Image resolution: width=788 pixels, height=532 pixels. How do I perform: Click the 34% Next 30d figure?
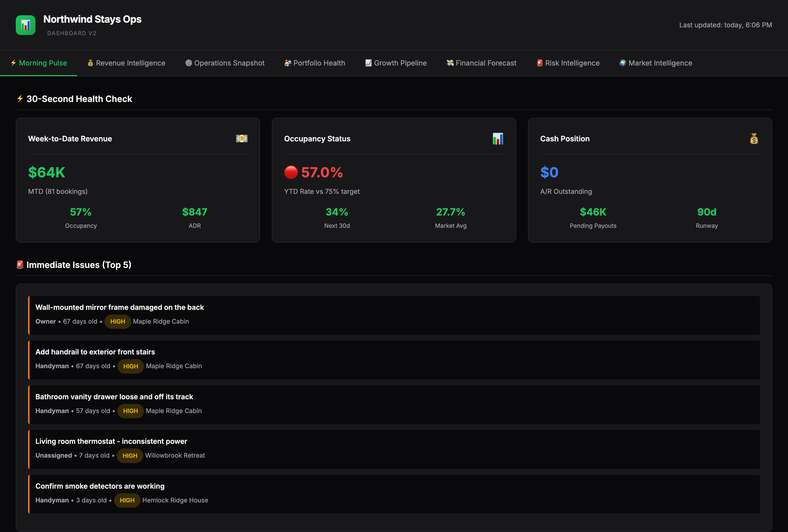coord(337,212)
